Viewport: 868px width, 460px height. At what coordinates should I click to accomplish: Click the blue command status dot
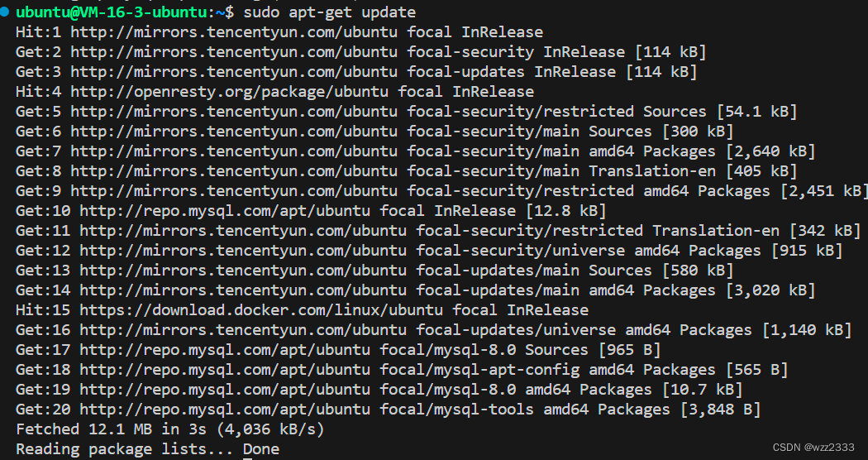point(5,11)
